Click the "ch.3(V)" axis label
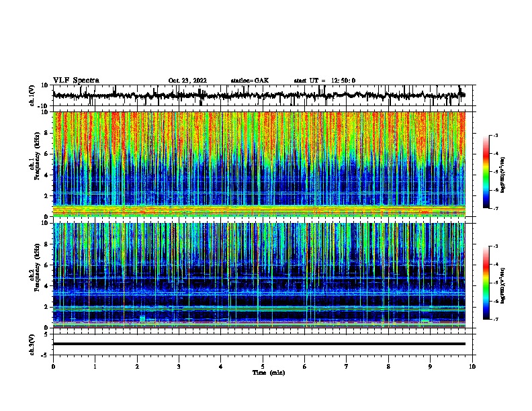 [32, 345]
